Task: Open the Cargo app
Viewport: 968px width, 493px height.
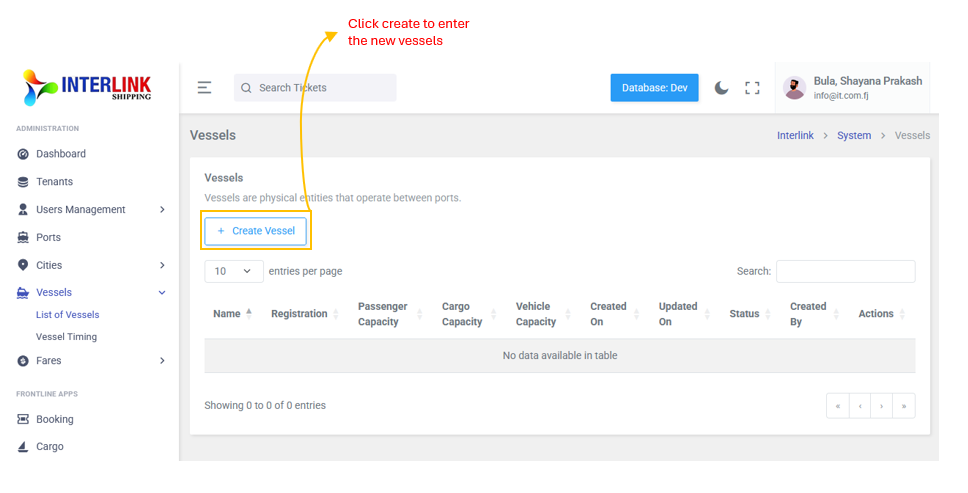Action: point(49,447)
